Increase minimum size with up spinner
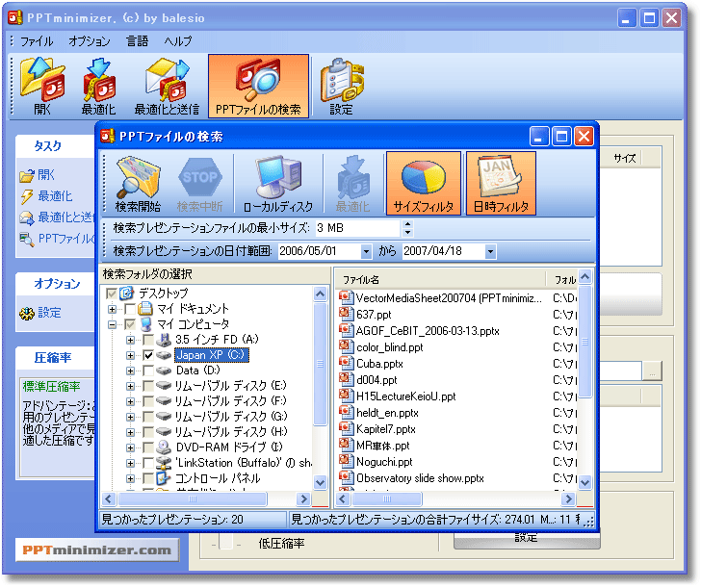This screenshot has width=701, height=588. 407,224
